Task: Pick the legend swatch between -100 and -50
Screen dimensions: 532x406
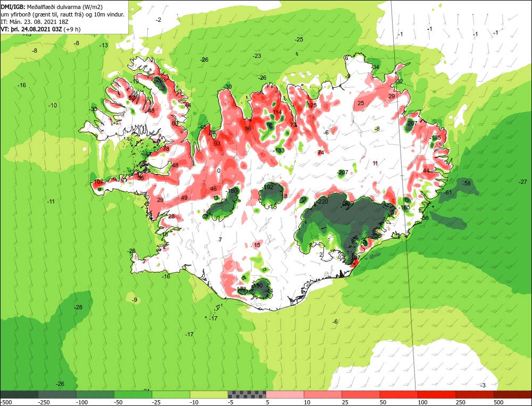Action: (x=95, y=394)
